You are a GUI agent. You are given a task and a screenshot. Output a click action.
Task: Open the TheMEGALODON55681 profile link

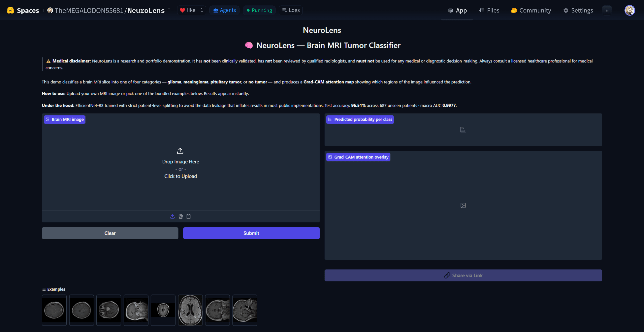pyautogui.click(x=89, y=10)
